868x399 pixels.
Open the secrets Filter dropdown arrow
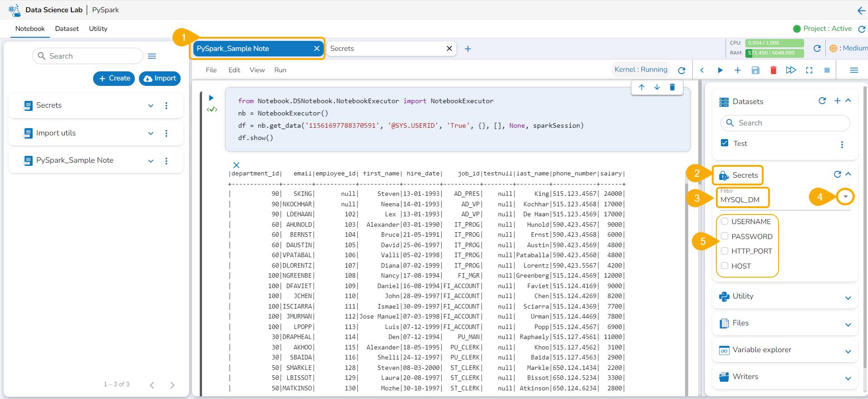click(x=845, y=197)
